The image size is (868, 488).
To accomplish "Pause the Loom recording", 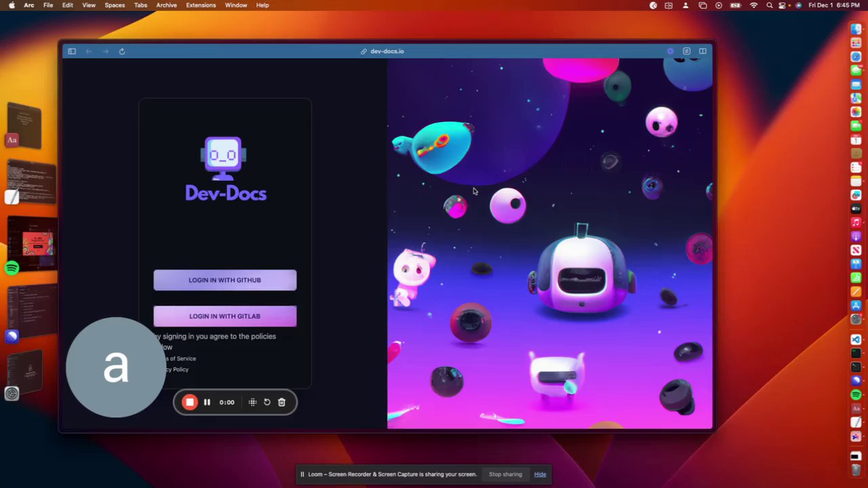I will pyautogui.click(x=207, y=403).
